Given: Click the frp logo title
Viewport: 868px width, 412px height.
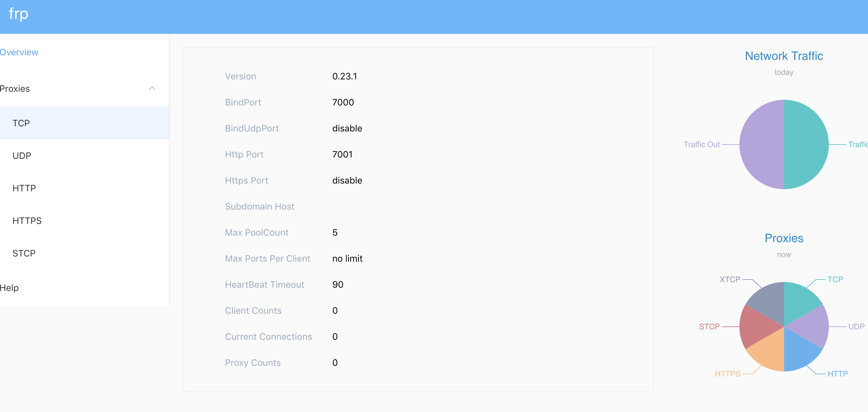Looking at the screenshot, I should [19, 14].
